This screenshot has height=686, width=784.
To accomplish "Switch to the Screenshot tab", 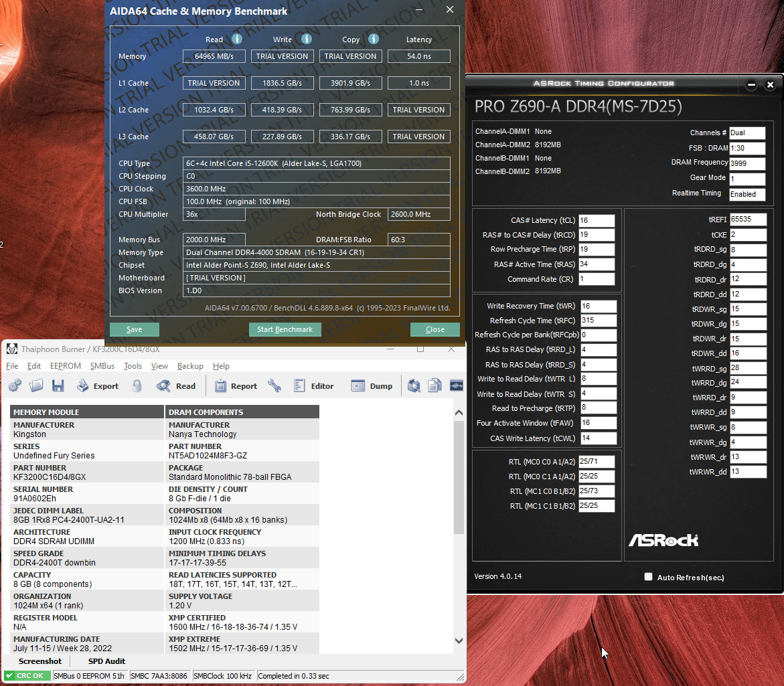I will tap(40, 661).
